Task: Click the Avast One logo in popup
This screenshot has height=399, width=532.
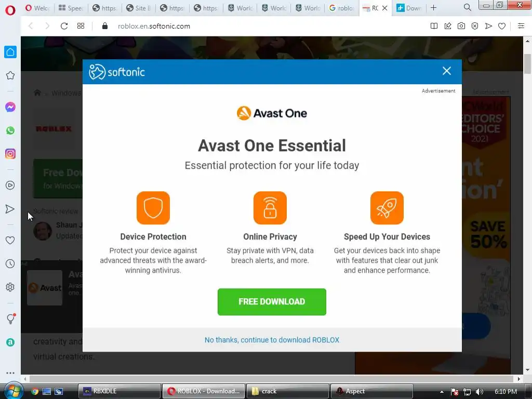Action: click(272, 113)
